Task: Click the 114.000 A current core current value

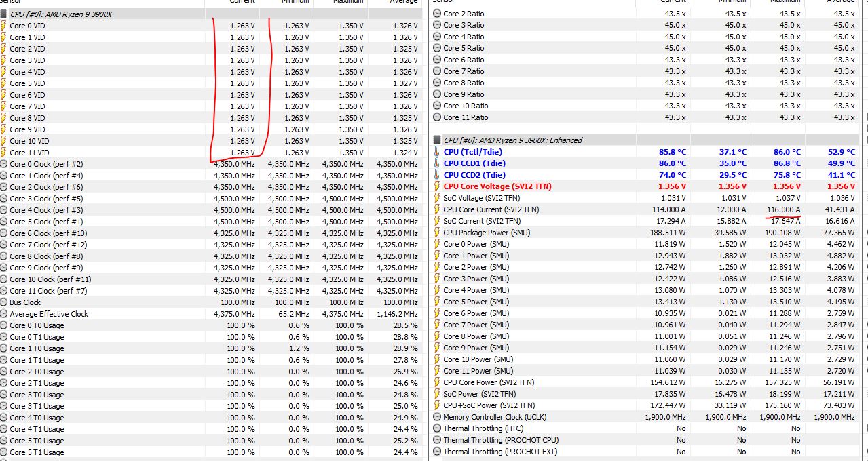Action: pyautogui.click(x=668, y=209)
